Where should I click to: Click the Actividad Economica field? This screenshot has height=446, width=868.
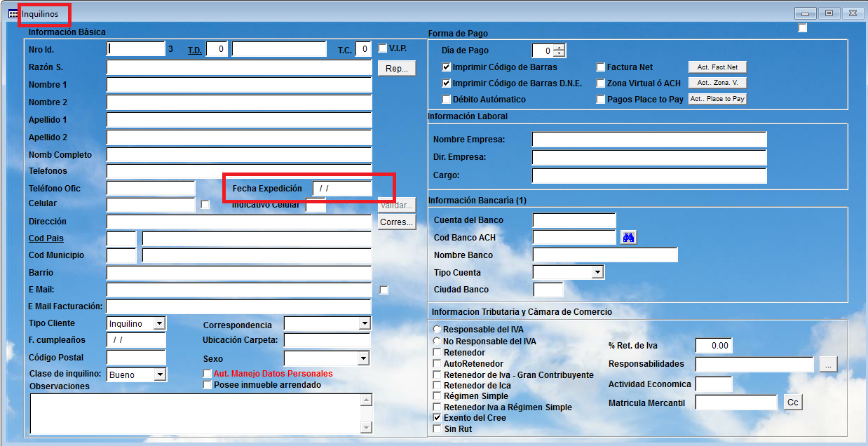coord(714,384)
